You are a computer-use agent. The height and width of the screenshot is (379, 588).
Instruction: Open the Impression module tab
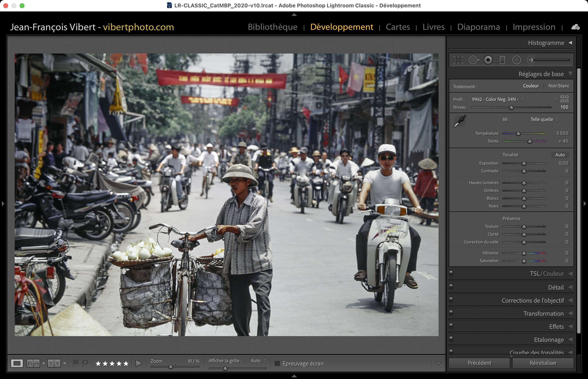[534, 27]
